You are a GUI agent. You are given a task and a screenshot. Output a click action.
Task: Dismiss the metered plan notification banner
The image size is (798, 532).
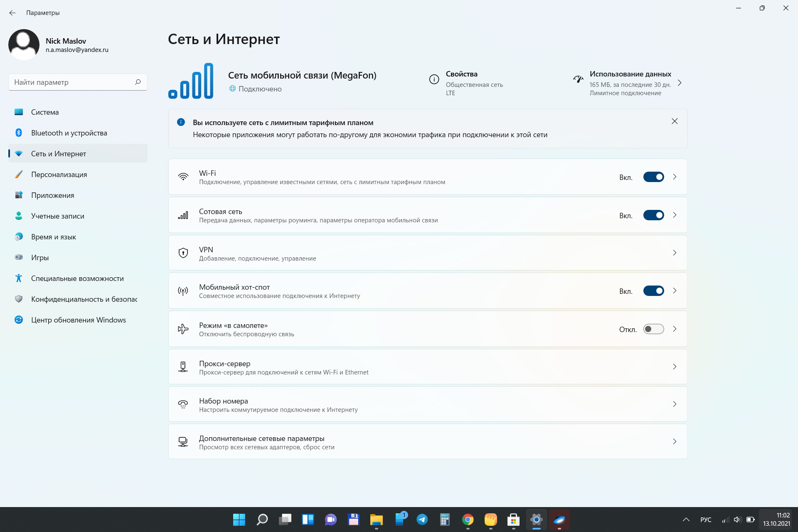[675, 121]
